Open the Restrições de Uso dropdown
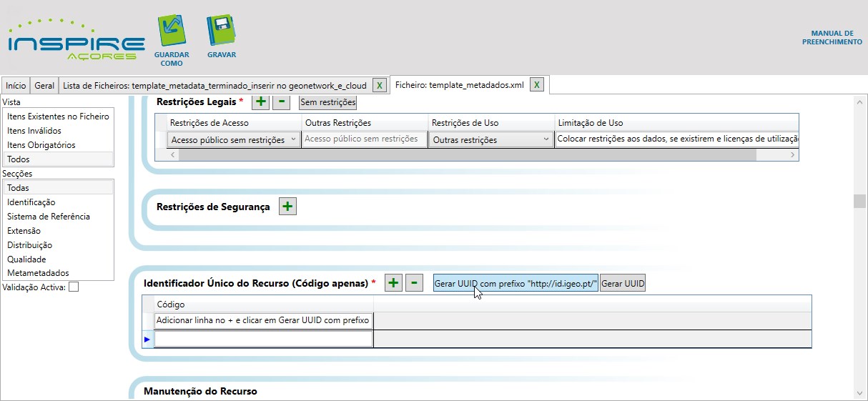 [x=546, y=140]
